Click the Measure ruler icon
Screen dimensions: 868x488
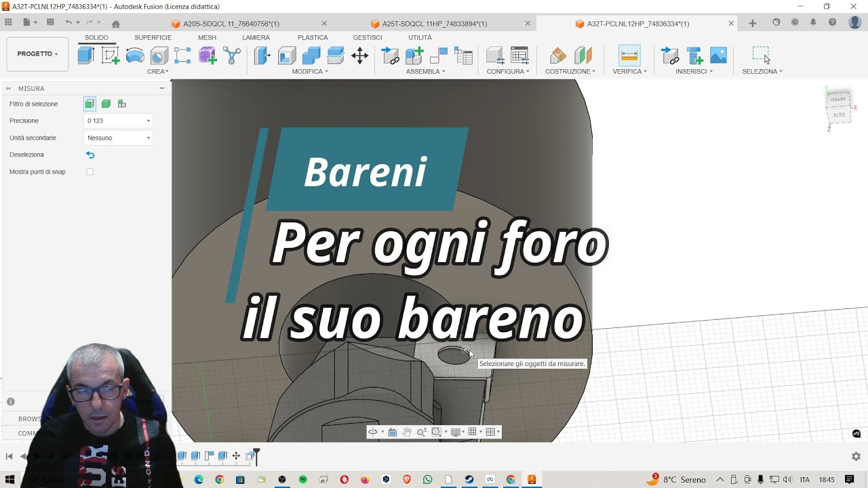[629, 56]
